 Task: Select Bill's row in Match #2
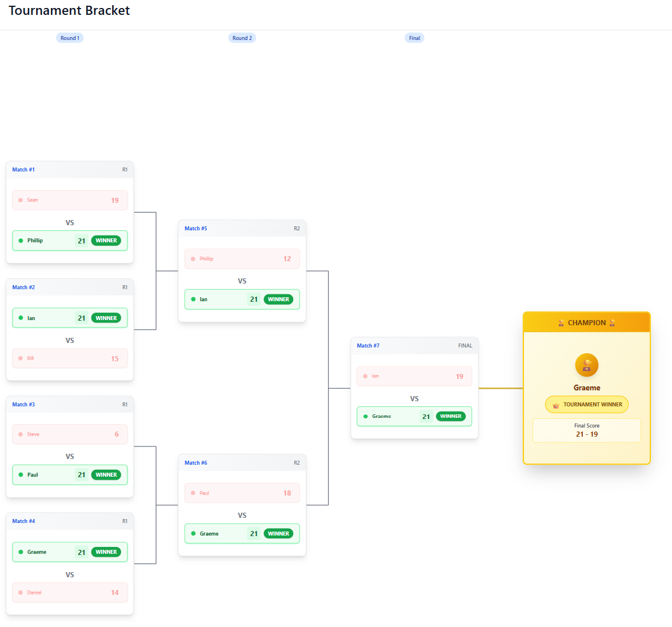70,358
